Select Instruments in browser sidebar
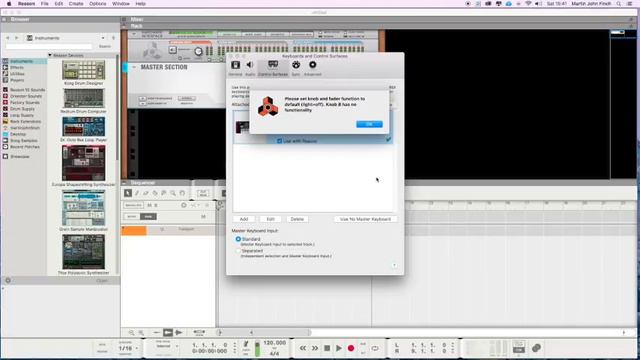This screenshot has height=360, width=640. pyautogui.click(x=24, y=61)
